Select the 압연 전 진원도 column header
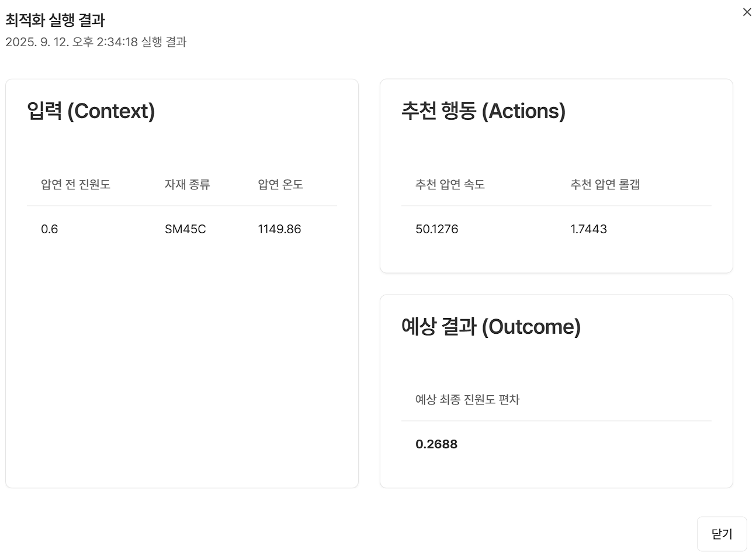756x560 pixels. point(75,185)
